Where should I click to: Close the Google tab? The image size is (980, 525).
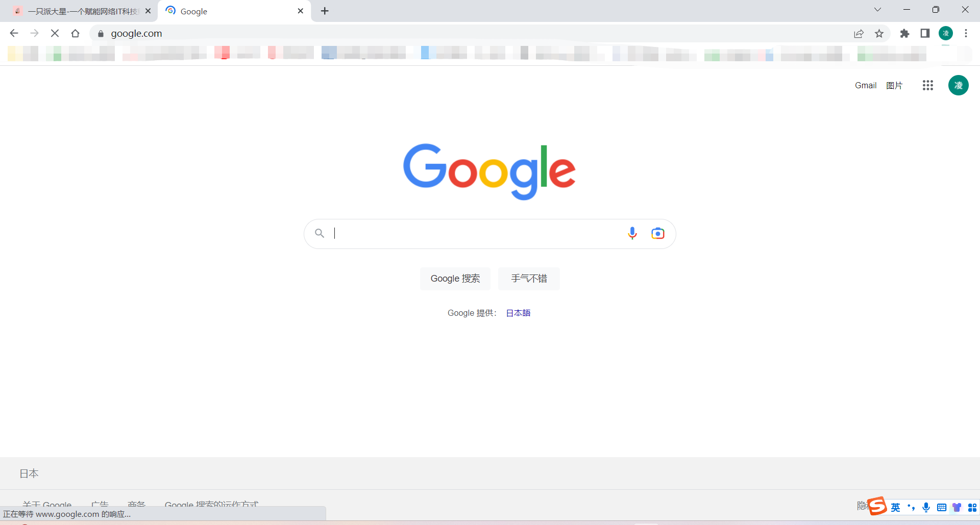click(x=301, y=11)
